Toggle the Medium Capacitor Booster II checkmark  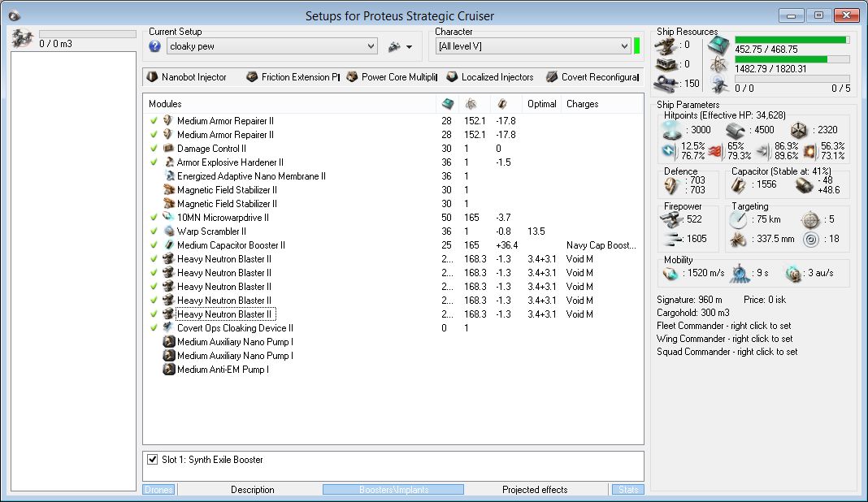(154, 245)
